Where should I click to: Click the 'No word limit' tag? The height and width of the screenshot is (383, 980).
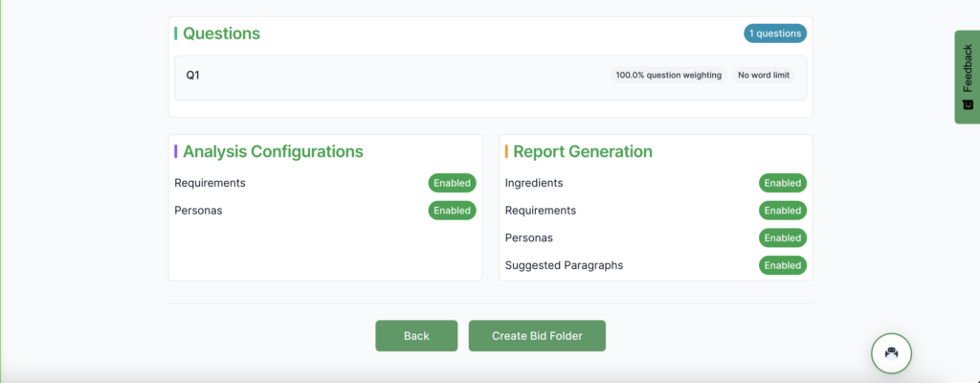[x=764, y=75]
